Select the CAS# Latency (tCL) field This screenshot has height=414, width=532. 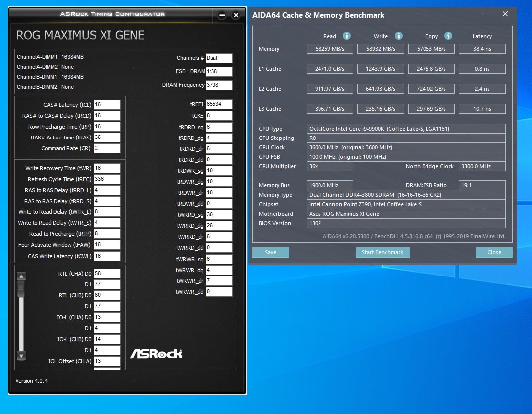107,104
